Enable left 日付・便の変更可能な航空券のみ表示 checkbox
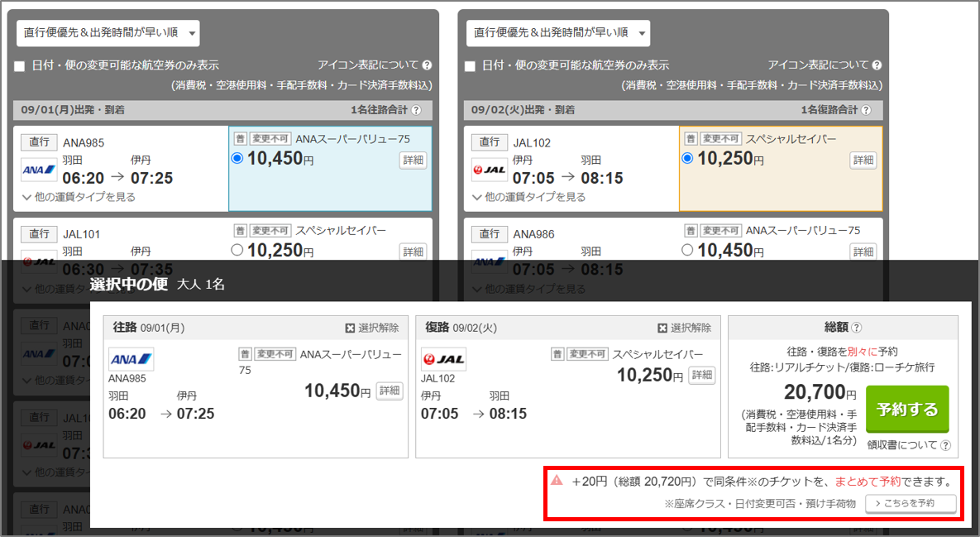This screenshot has height=537, width=980. click(20, 66)
